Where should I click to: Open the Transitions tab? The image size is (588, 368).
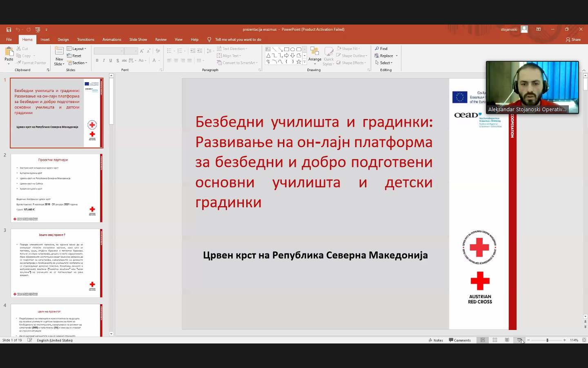click(86, 40)
